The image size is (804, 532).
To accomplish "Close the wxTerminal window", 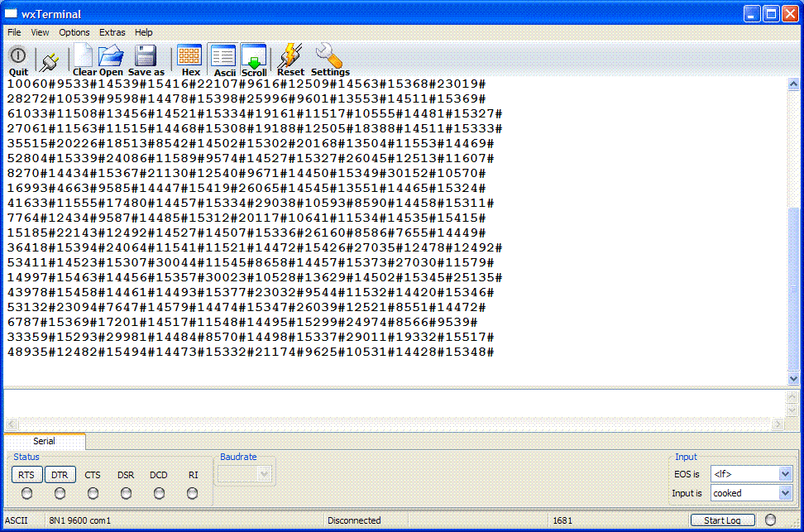I will pos(790,14).
